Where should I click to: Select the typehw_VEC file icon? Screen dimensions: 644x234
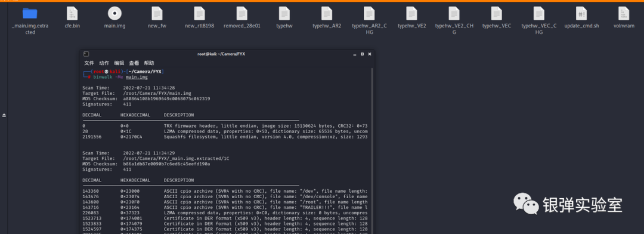click(497, 14)
